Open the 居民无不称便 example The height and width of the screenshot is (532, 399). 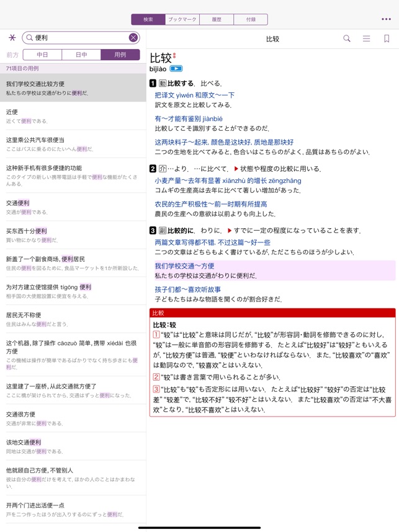pos(73,319)
